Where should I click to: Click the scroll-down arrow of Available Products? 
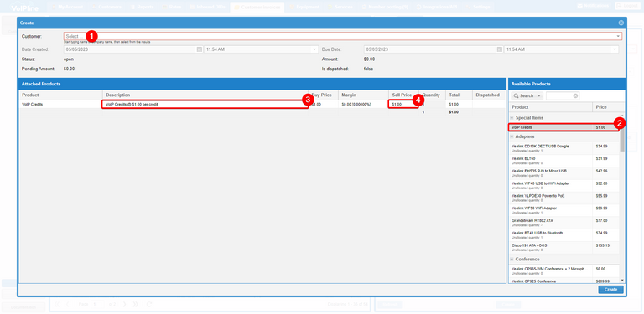[622, 280]
